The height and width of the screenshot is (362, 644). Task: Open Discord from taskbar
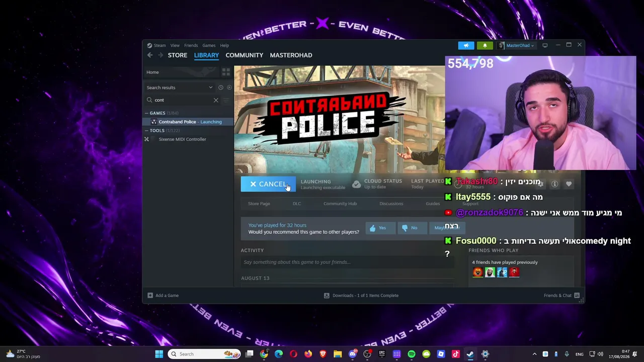(x=353, y=354)
